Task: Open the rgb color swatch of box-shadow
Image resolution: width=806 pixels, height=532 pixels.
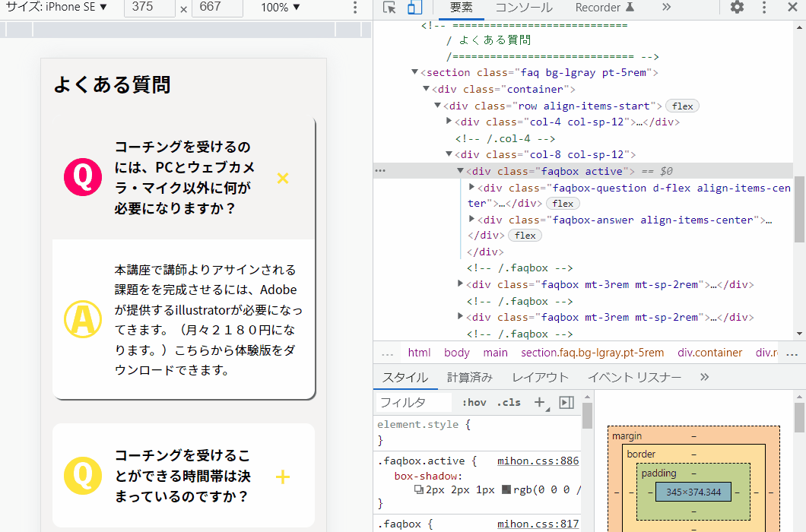Action: tap(506, 490)
